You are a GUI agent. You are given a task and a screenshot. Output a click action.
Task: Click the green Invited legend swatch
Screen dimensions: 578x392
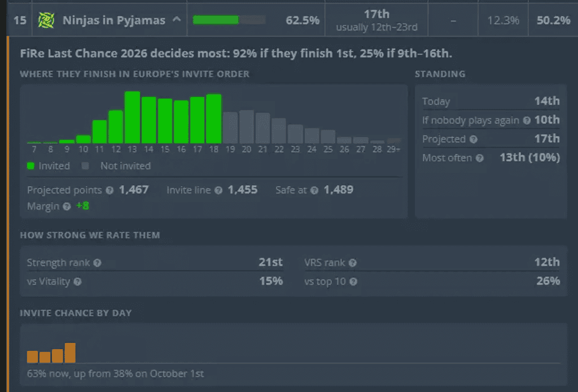click(30, 166)
